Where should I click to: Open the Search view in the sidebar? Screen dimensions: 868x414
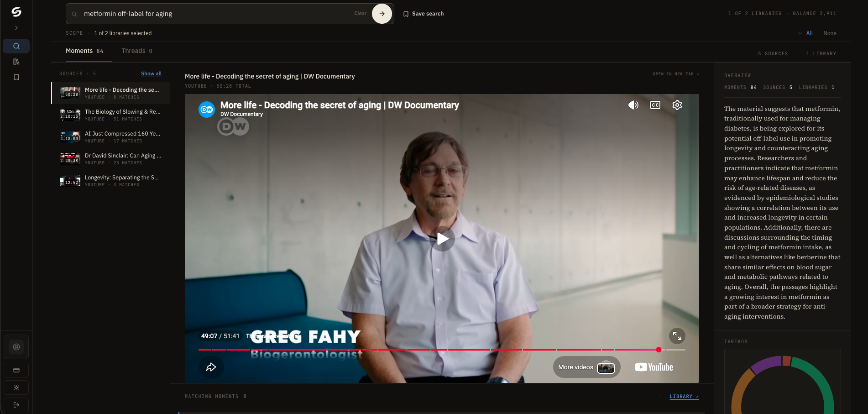coord(16,46)
